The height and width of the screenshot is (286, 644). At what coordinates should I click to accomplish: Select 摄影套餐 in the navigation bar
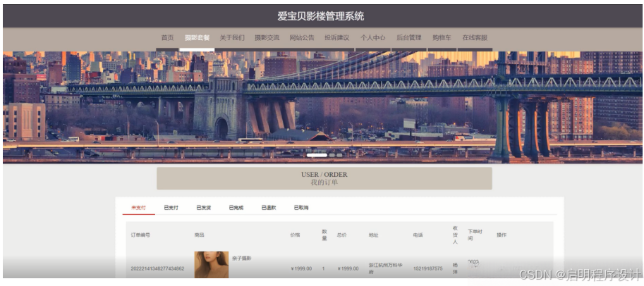click(x=197, y=38)
